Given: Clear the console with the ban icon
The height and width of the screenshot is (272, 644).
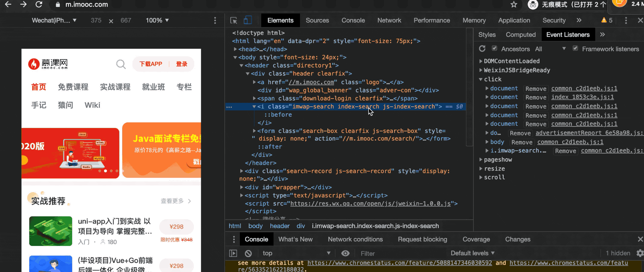Looking at the screenshot, I should (x=248, y=253).
